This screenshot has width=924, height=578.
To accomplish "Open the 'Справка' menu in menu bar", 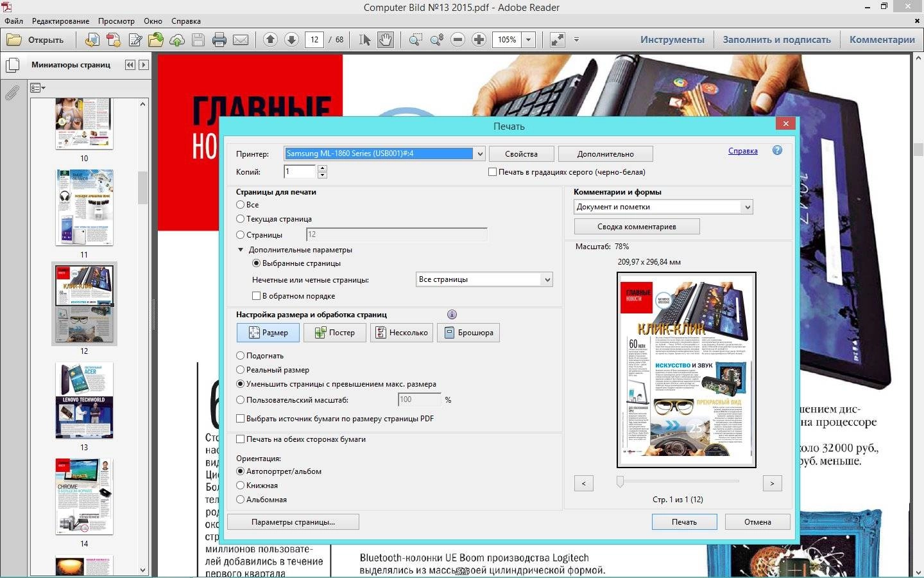I will 186,21.
